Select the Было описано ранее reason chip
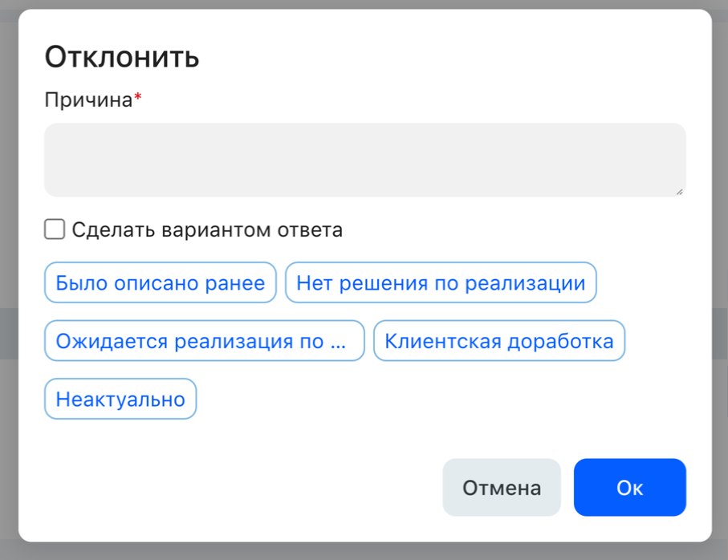This screenshot has width=728, height=560. [x=161, y=282]
